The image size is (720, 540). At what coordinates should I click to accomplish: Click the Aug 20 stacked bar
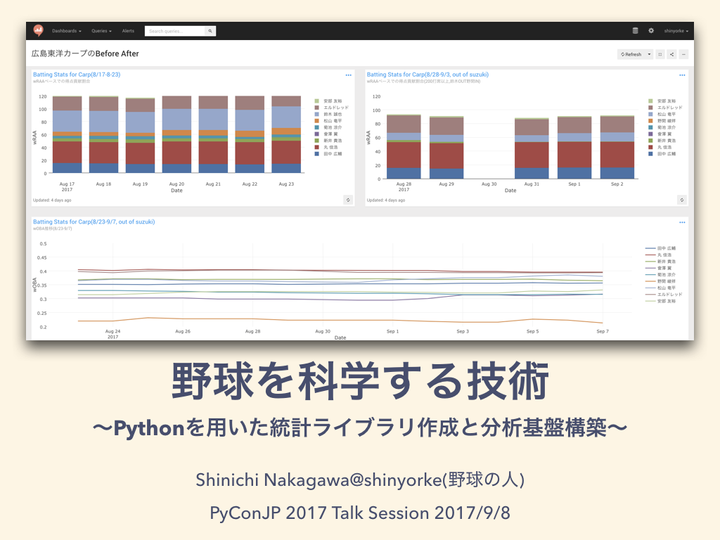coord(177,135)
